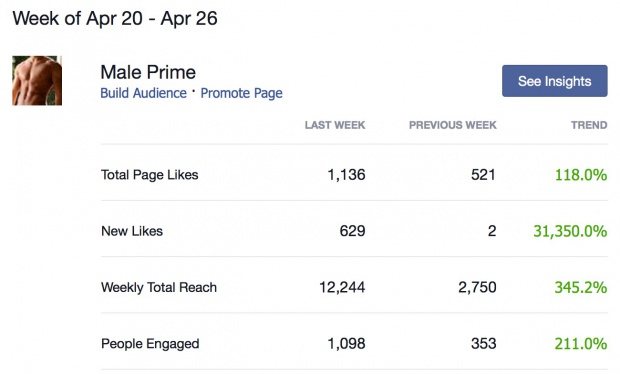
Task: Click the 1,136 total likes figure
Action: [346, 175]
